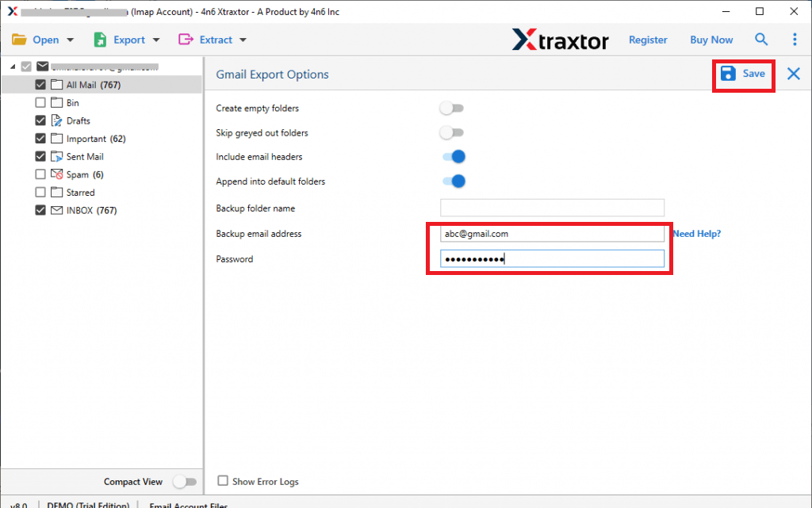The height and width of the screenshot is (508, 812).
Task: Click the Buy Now link
Action: click(x=710, y=39)
